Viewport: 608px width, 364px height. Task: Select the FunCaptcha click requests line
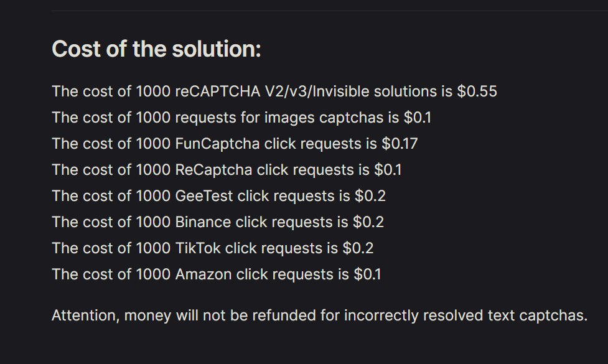click(x=235, y=144)
